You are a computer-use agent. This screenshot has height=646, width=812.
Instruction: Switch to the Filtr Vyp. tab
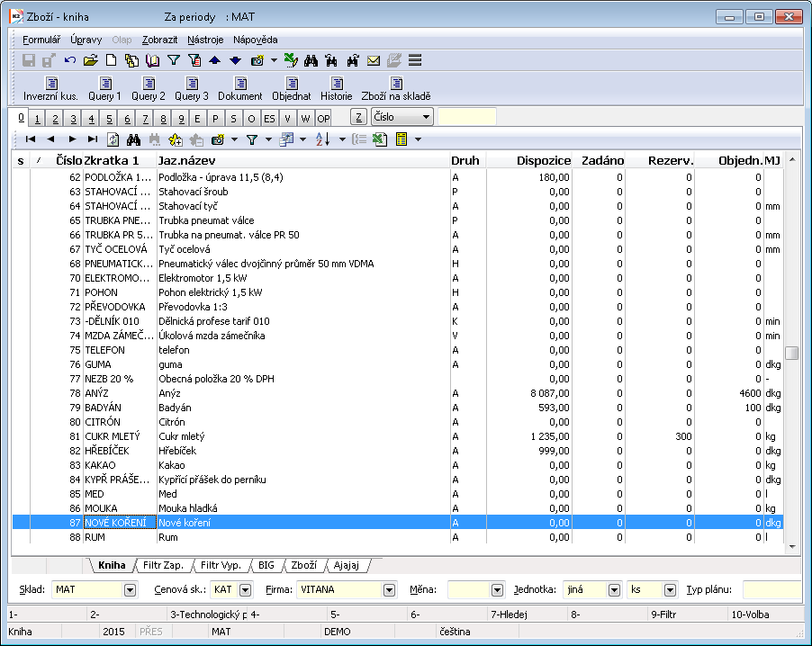click(221, 565)
